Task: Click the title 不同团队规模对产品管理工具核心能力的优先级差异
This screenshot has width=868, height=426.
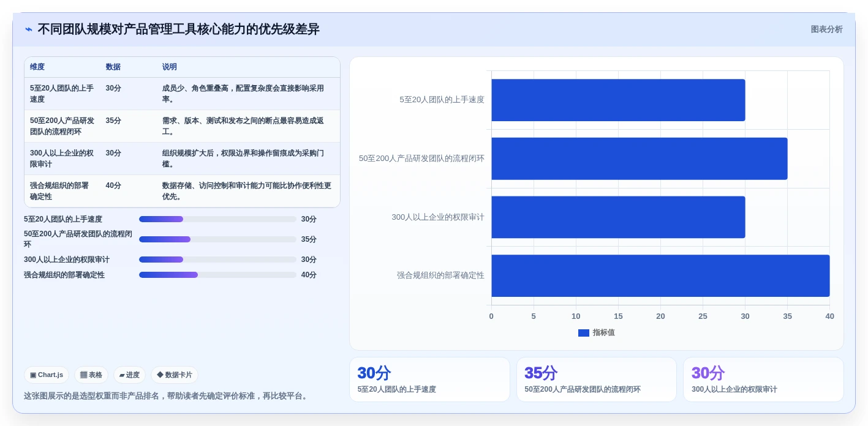Action: pos(178,29)
